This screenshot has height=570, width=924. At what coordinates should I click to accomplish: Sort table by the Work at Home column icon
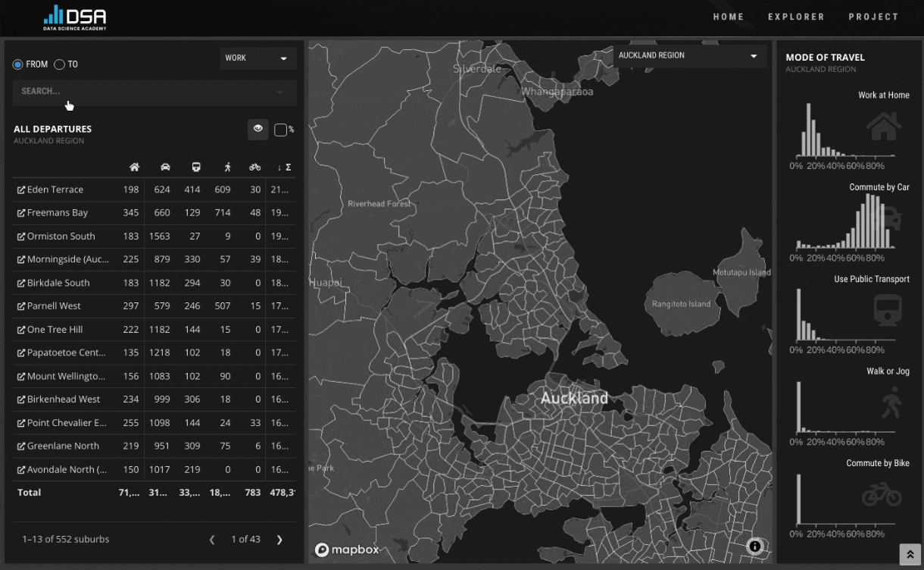(134, 167)
